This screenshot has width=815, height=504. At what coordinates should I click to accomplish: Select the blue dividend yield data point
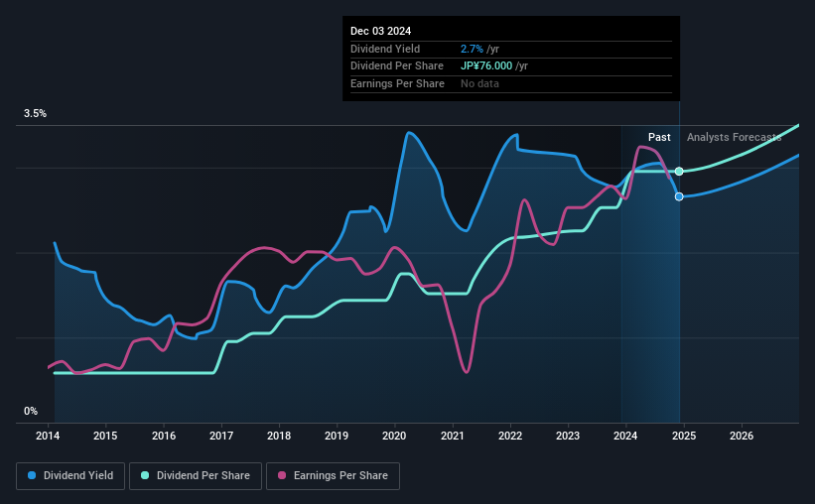(679, 196)
